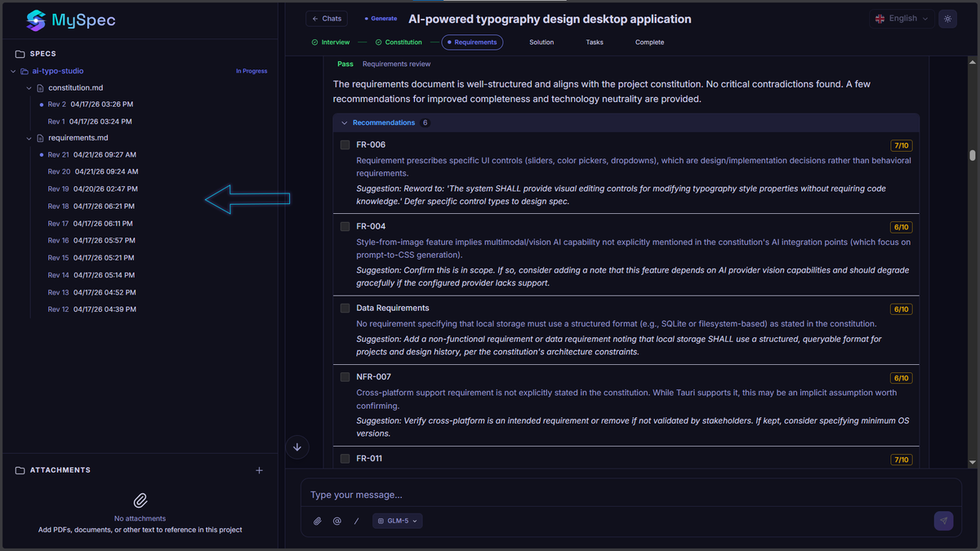Go to the Constitution step
This screenshot has width=980, height=551.
pos(399,42)
